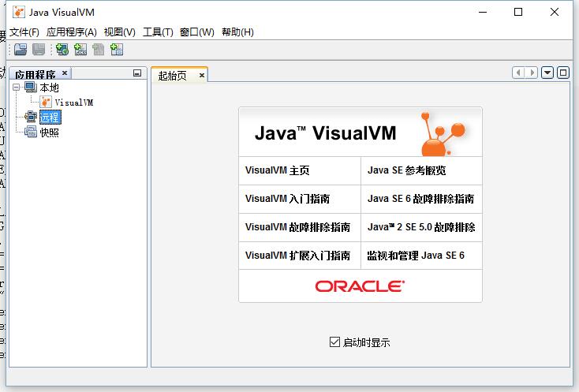Screen dimensions: 579x392
Task: Click the disabled Add VM Coredump icon
Action: tap(99, 50)
